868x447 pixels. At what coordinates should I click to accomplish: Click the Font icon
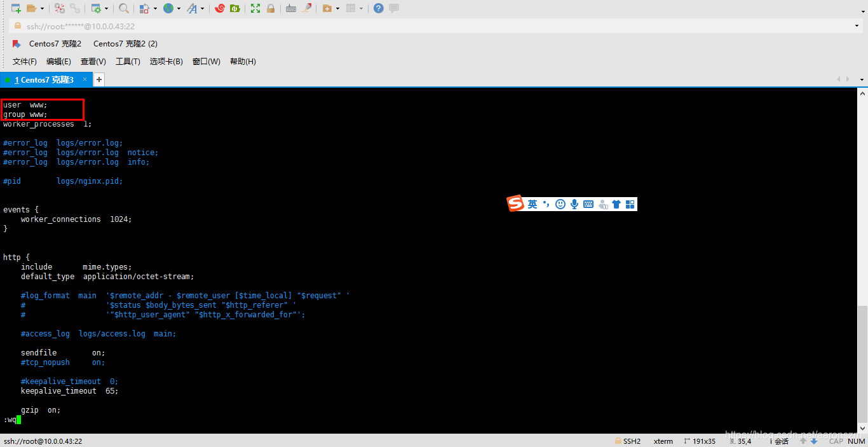click(x=192, y=8)
